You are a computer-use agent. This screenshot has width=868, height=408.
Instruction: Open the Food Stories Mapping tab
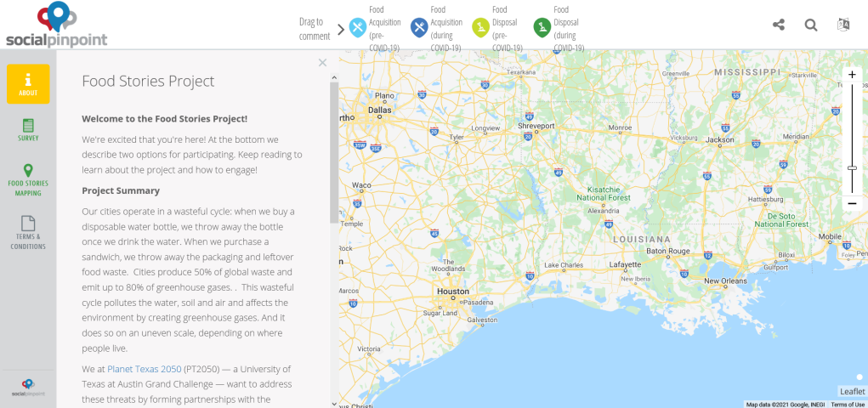click(x=28, y=180)
